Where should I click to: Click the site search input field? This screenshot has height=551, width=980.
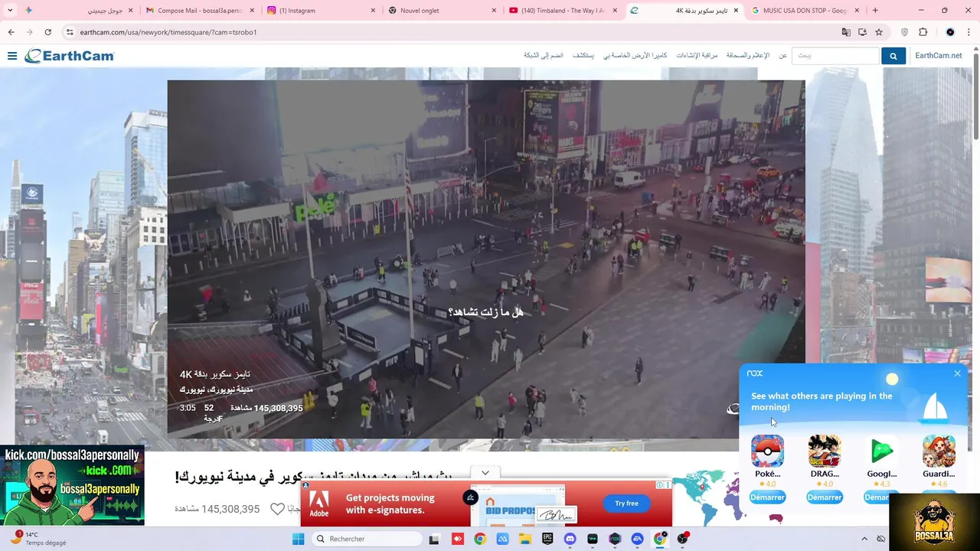(x=835, y=56)
